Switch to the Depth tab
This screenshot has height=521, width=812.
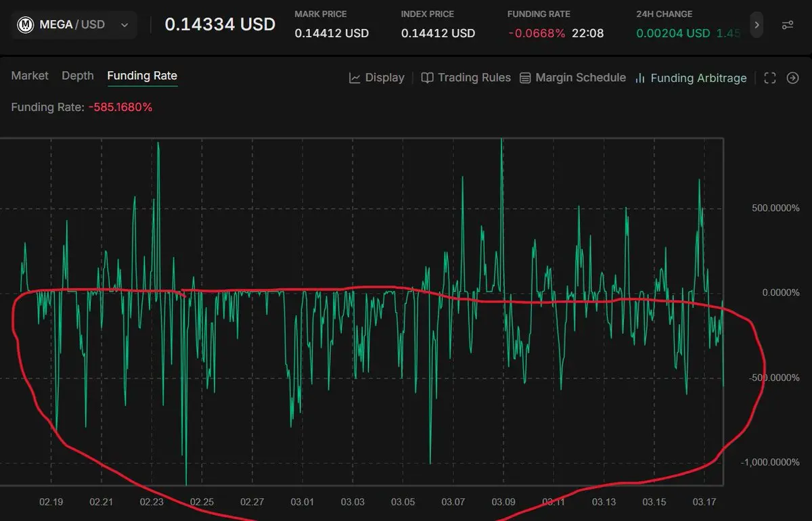point(78,76)
